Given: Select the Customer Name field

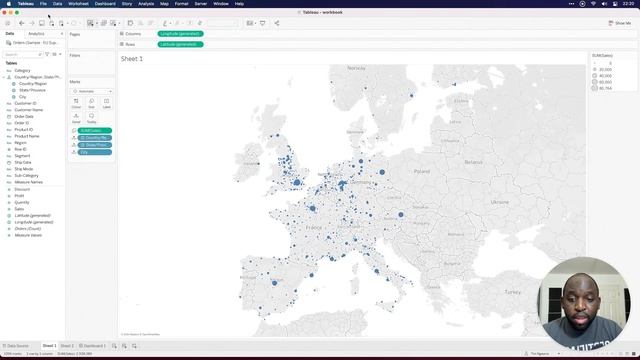Looking at the screenshot, I should [x=29, y=110].
